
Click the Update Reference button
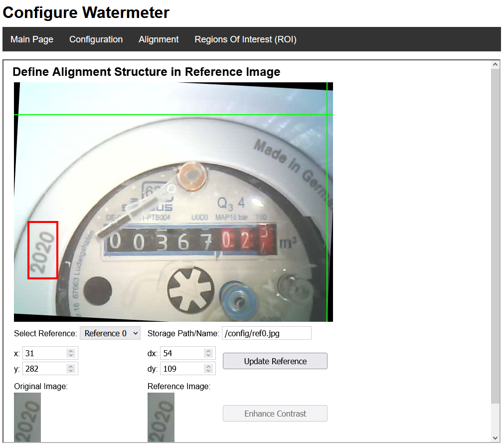275,361
